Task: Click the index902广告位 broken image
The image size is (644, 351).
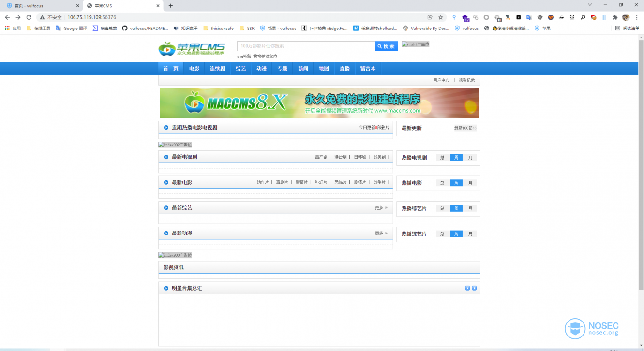Action: pos(175,145)
